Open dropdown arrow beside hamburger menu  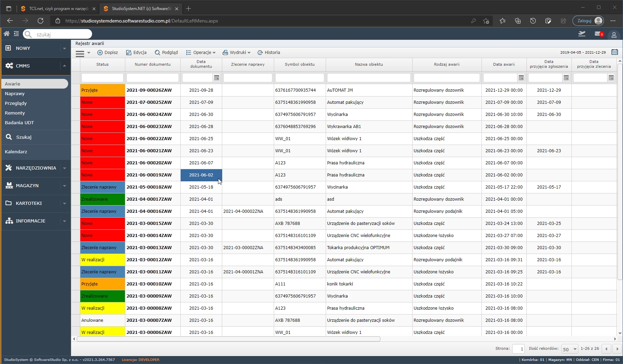point(89,53)
